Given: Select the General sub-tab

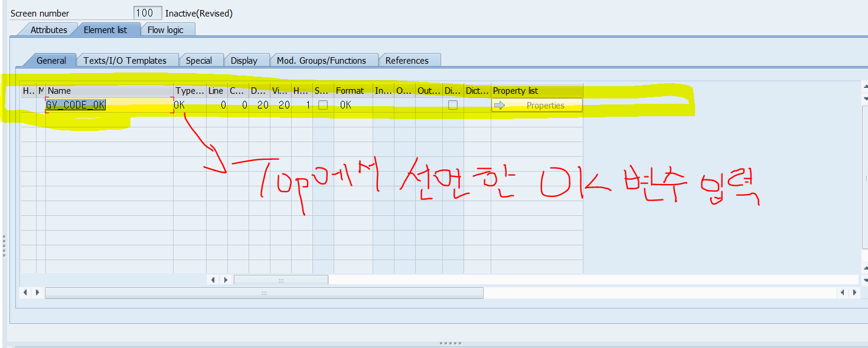Looking at the screenshot, I should [x=51, y=60].
